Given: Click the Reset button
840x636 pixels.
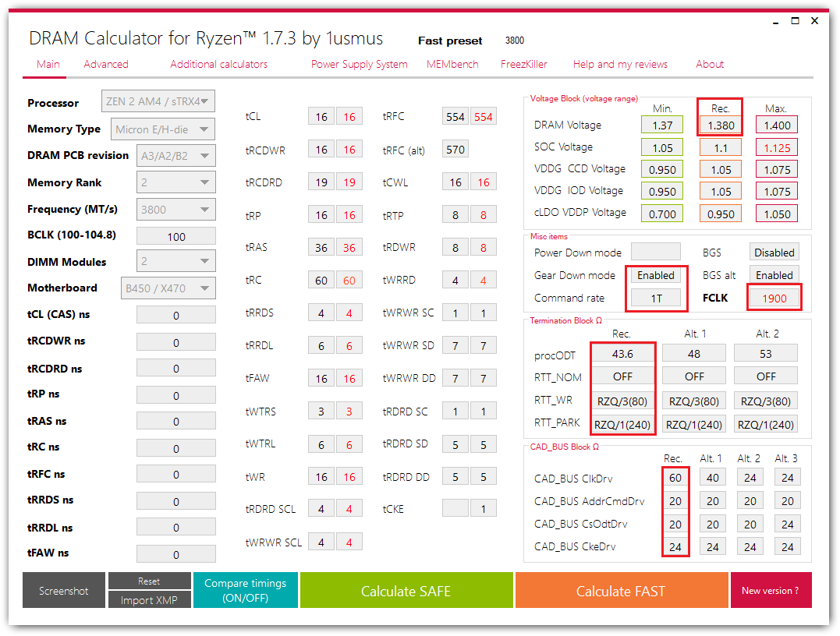Looking at the screenshot, I should coord(150,581).
